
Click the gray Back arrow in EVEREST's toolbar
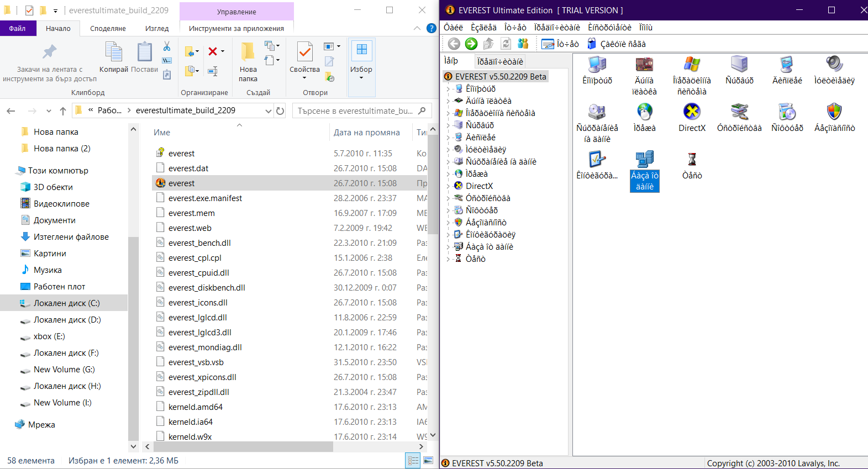click(454, 44)
